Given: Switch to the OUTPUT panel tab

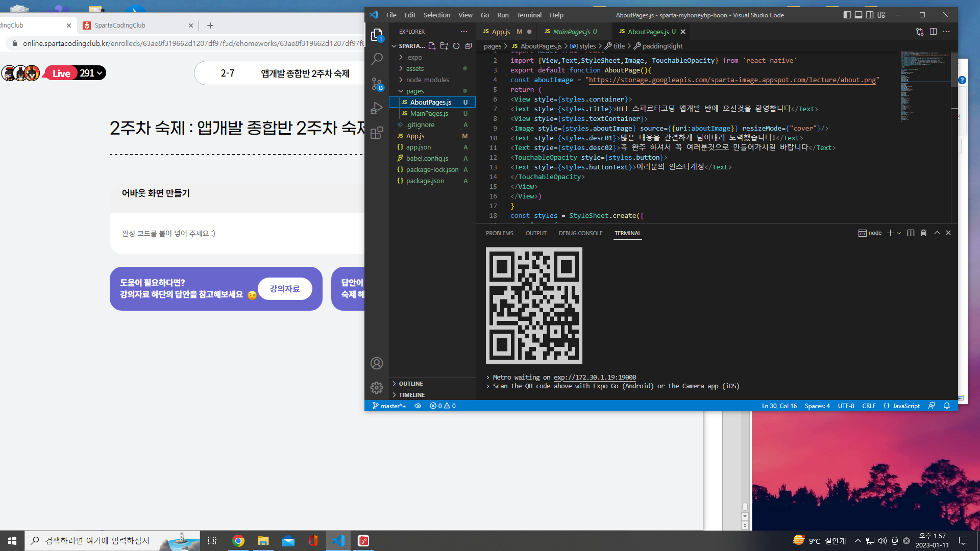Looking at the screenshot, I should coord(536,233).
